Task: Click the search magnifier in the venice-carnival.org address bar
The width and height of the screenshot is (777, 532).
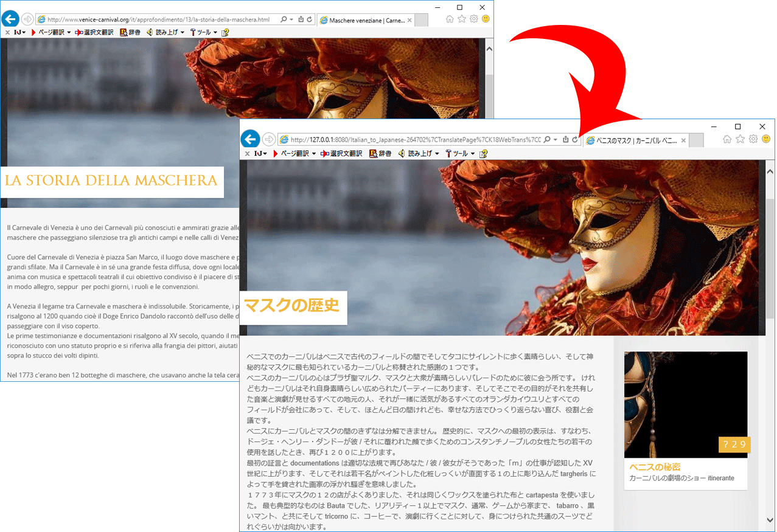Action: point(284,19)
